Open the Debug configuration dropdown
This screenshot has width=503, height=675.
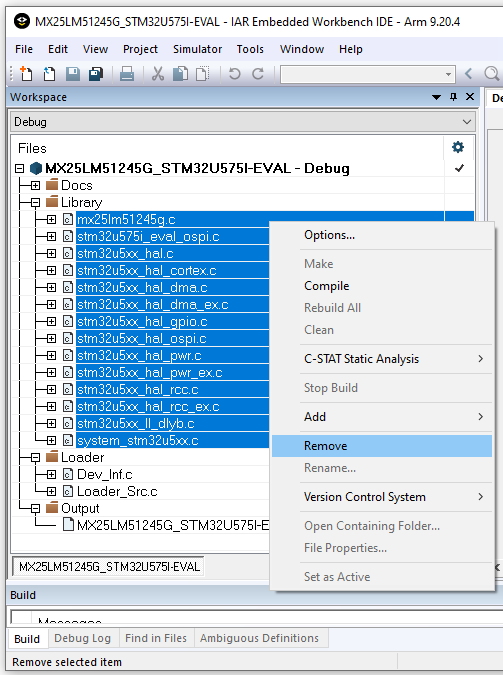pyautogui.click(x=243, y=122)
